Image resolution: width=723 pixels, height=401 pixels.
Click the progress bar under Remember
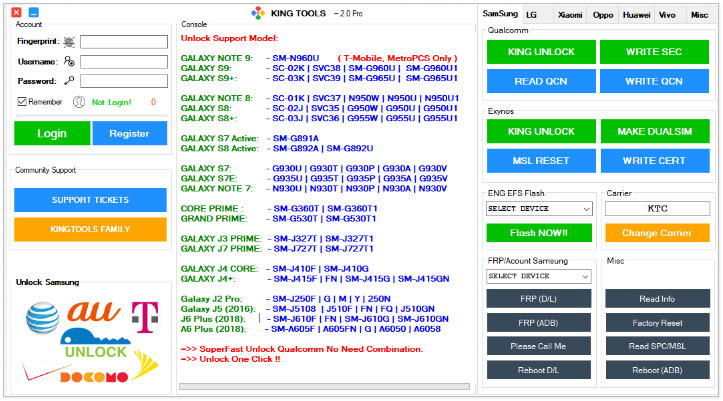92,115
